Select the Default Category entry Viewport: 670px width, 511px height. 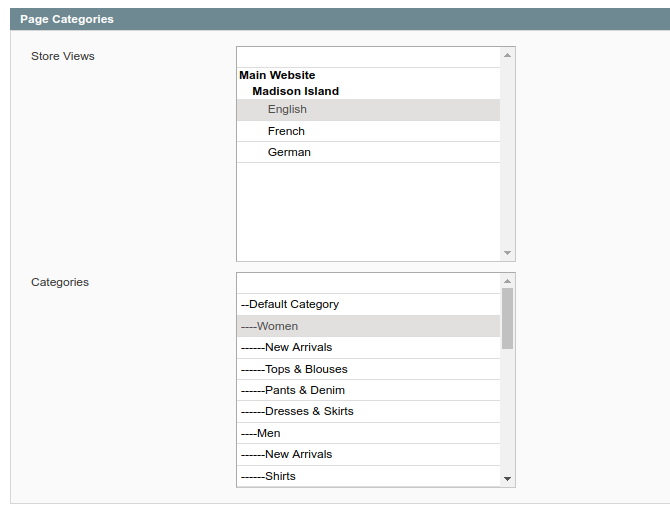(x=290, y=304)
